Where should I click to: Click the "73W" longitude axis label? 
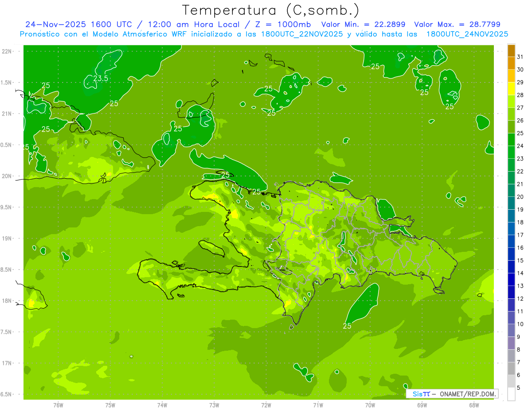pyautogui.click(x=214, y=405)
